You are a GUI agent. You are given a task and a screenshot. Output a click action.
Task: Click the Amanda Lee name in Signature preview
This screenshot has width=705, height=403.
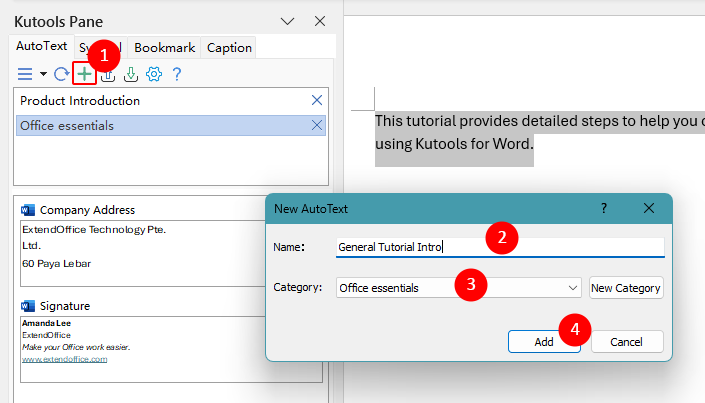46,323
